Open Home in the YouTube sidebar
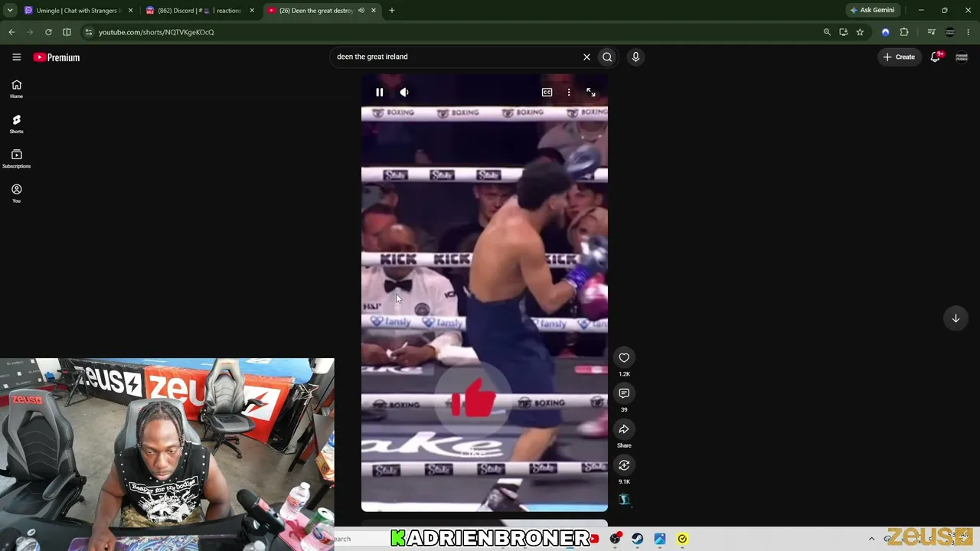Viewport: 980px width, 551px height. [16, 89]
